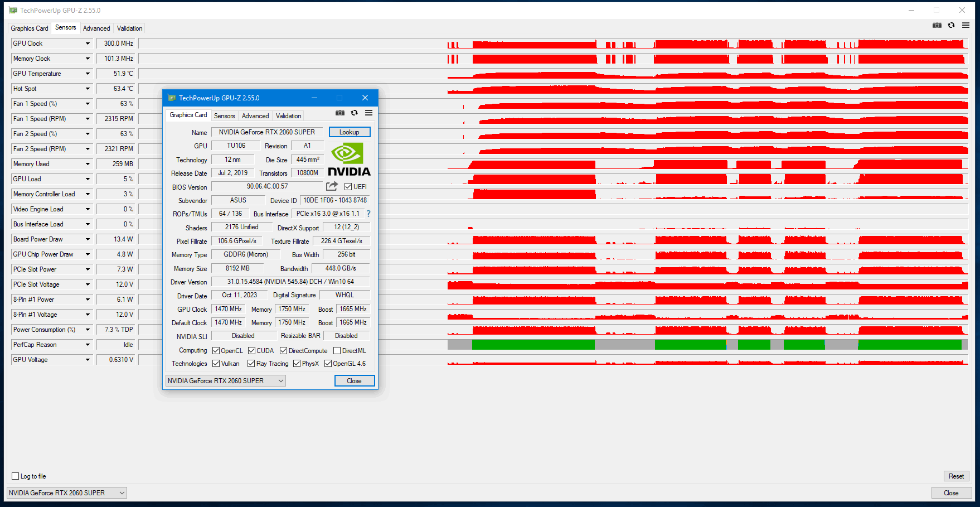Screen dimensions: 980x507
Task: Take screenshot using main window camera icon
Action: (937, 25)
